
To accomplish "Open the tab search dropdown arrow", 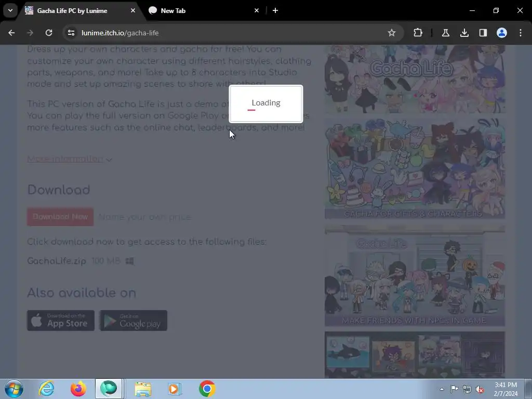I will (x=10, y=10).
